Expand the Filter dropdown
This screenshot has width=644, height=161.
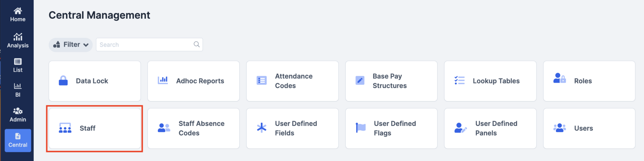pos(71,45)
